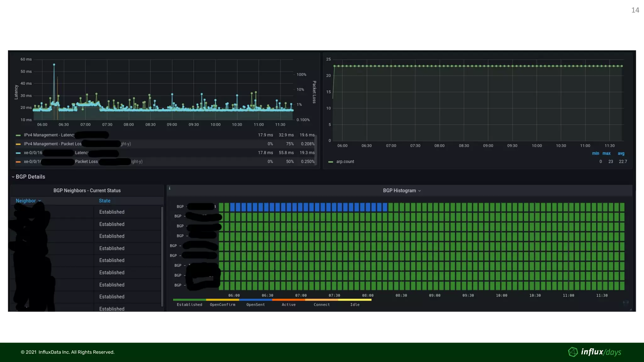Sort legend by max column header
644x362 pixels.
(606, 153)
